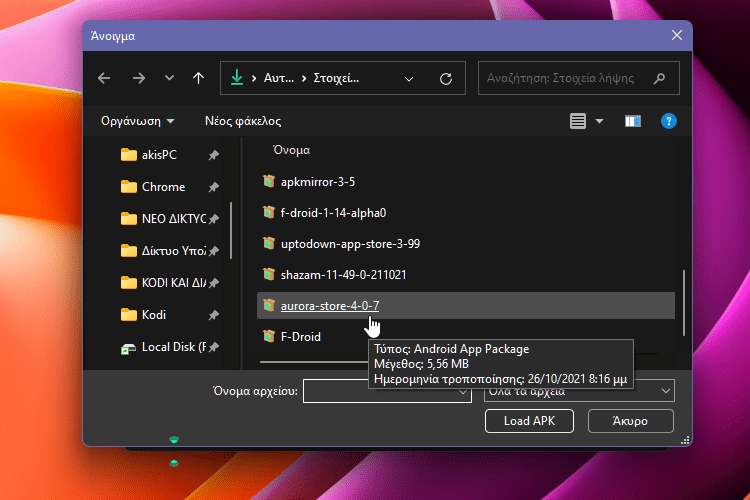Viewport: 750px width, 500px height.
Task: Click the shazam package icon
Action: pos(269,275)
